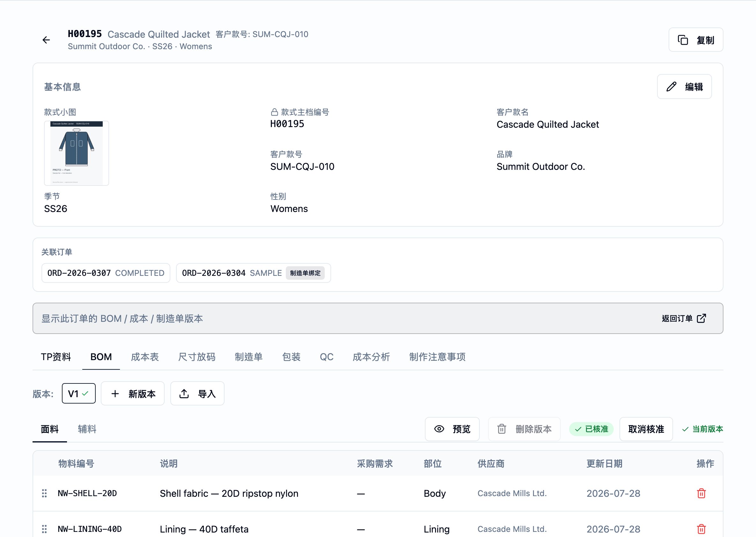756x537 pixels.
Task: Switch to the QC tab
Action: [326, 357]
